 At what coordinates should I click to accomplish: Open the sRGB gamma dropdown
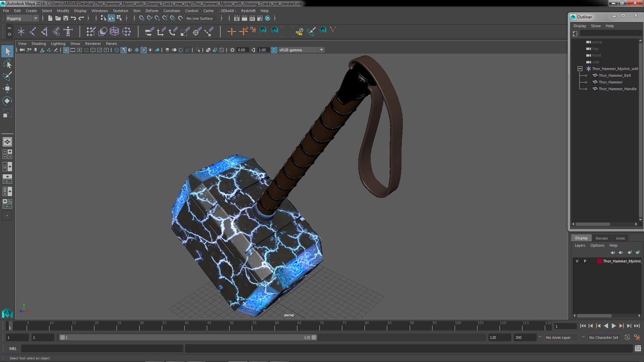321,50
